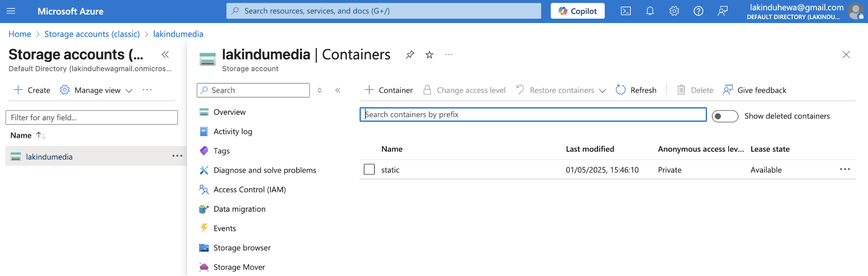Click Change access level
This screenshot has height=276, width=868.
coord(464,90)
